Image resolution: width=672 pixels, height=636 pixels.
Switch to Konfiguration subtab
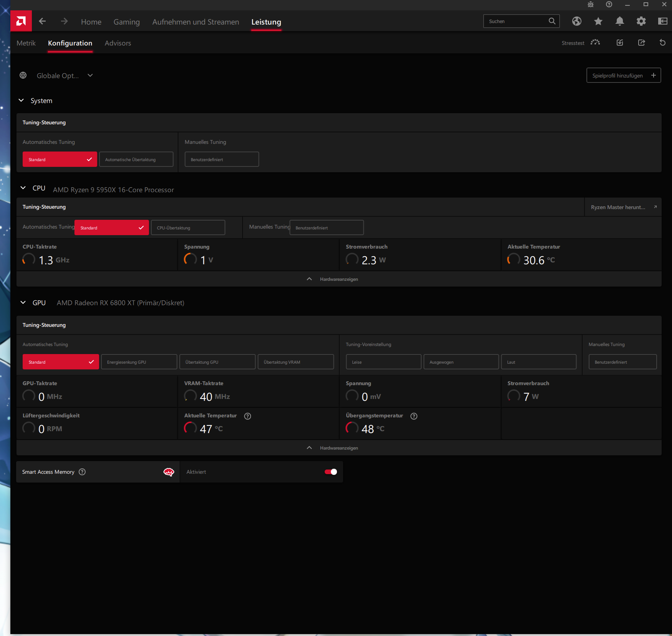(x=70, y=43)
